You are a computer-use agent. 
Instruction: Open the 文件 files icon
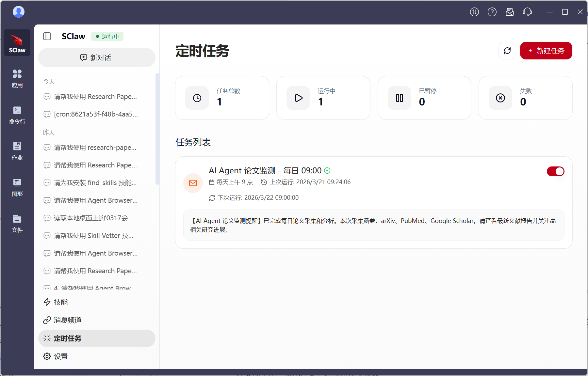pos(17,224)
